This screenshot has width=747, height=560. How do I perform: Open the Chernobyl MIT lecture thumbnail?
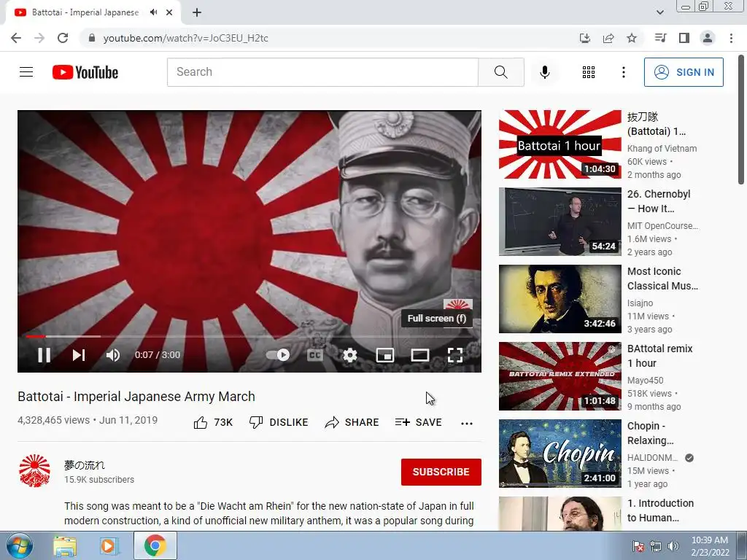click(x=560, y=222)
